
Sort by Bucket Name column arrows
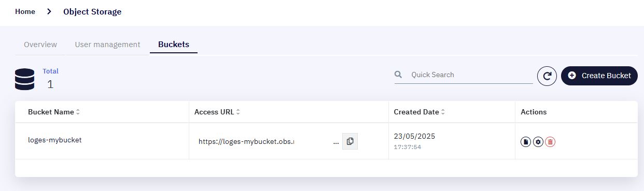78,112
